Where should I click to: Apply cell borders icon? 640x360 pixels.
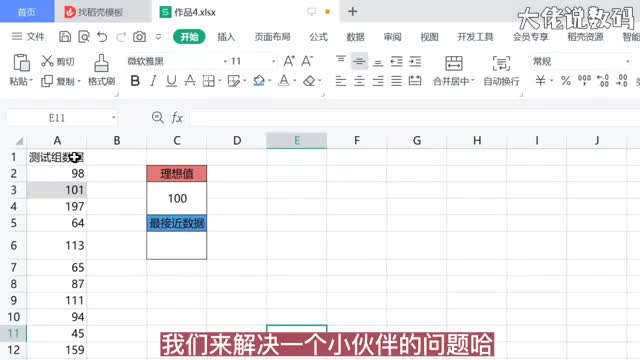(x=209, y=81)
